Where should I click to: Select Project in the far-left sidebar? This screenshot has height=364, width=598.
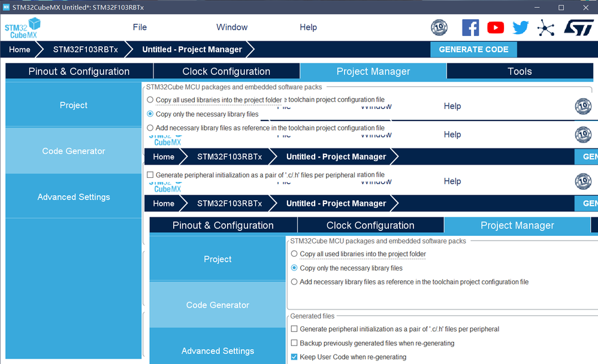[73, 105]
